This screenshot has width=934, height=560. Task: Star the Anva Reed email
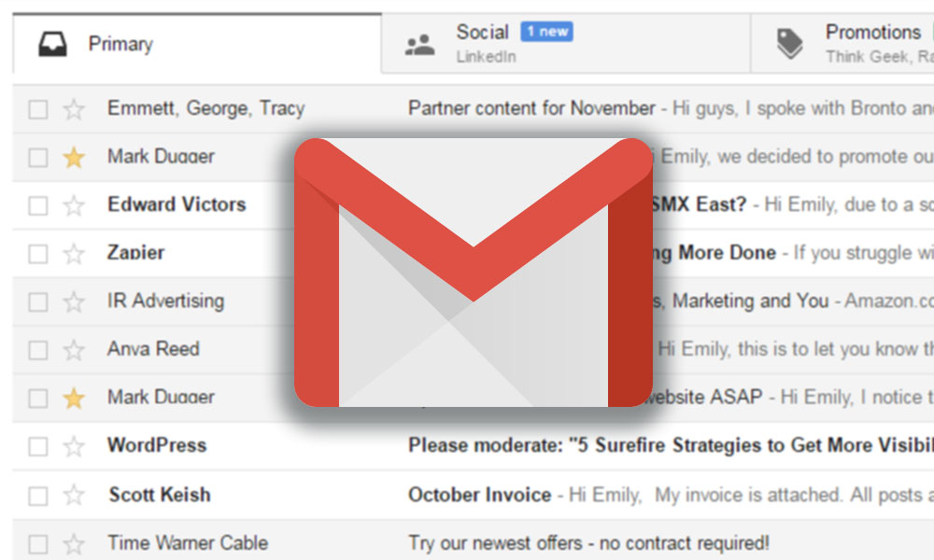click(74, 350)
